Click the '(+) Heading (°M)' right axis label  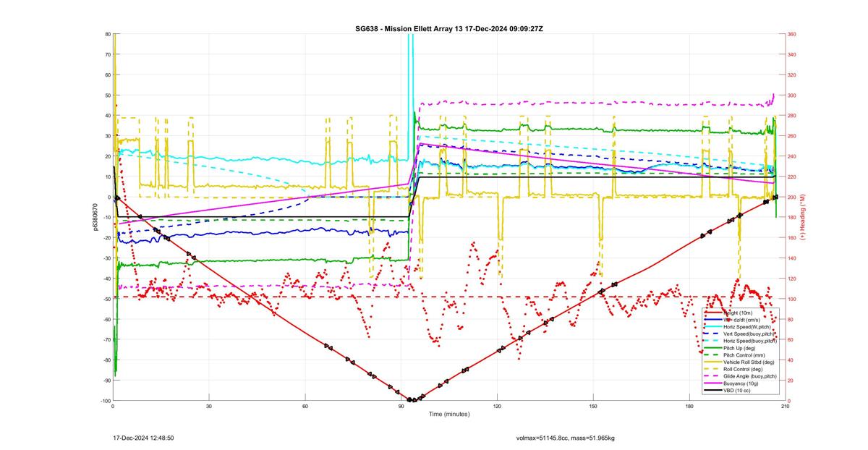[x=802, y=217]
